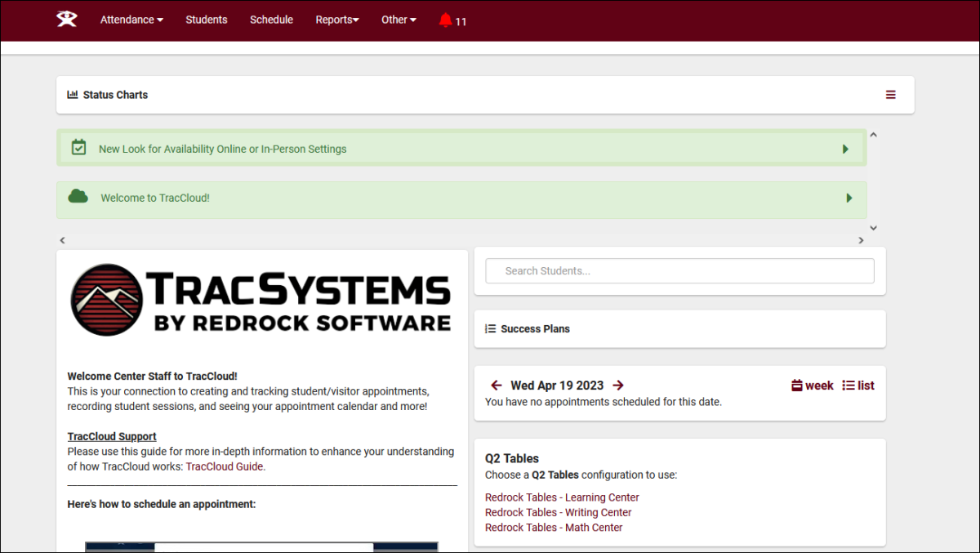Expand the New Look availability announcement
Screen dimensions: 980x553
point(845,148)
